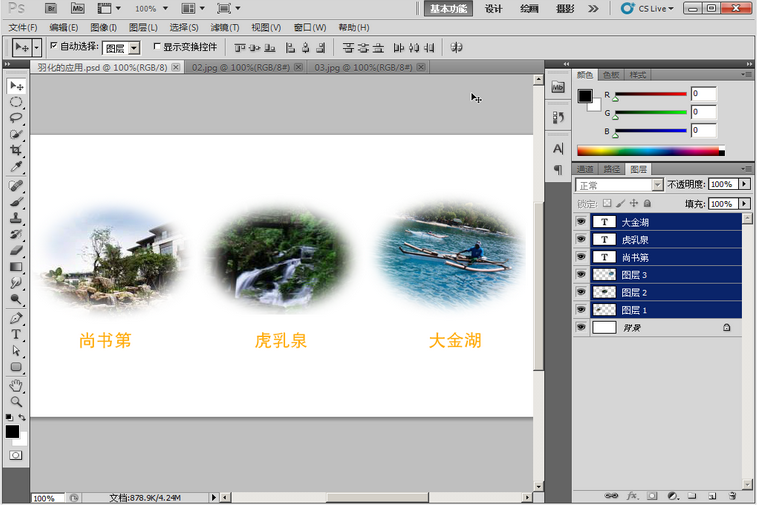Click the color spectrum ramp bar

pyautogui.click(x=649, y=151)
